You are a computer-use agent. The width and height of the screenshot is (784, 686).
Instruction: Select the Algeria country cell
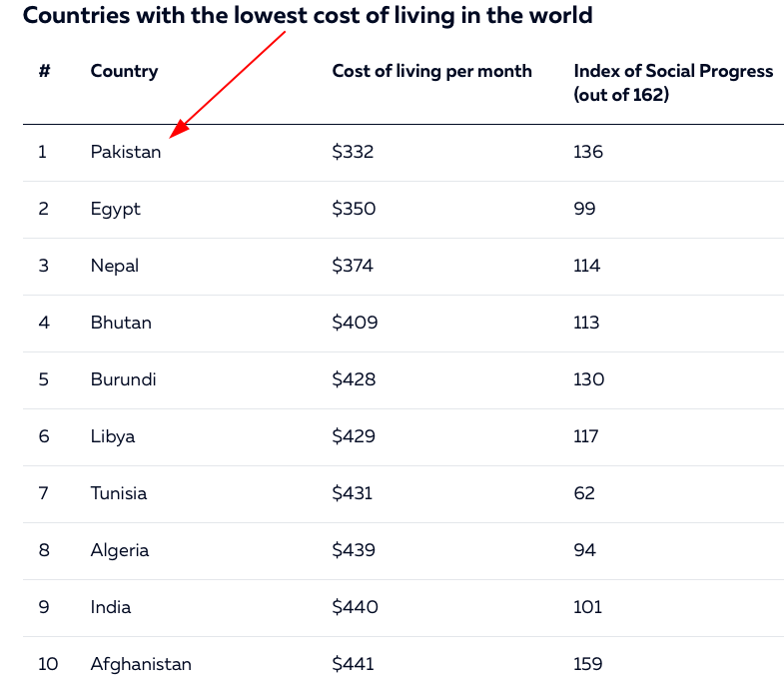tap(119, 550)
